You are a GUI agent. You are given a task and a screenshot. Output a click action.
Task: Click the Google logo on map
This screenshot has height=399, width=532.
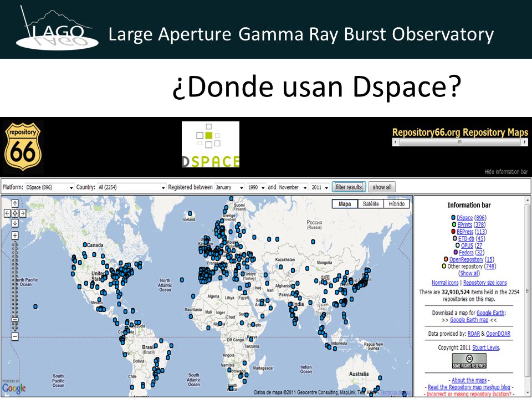[14, 388]
